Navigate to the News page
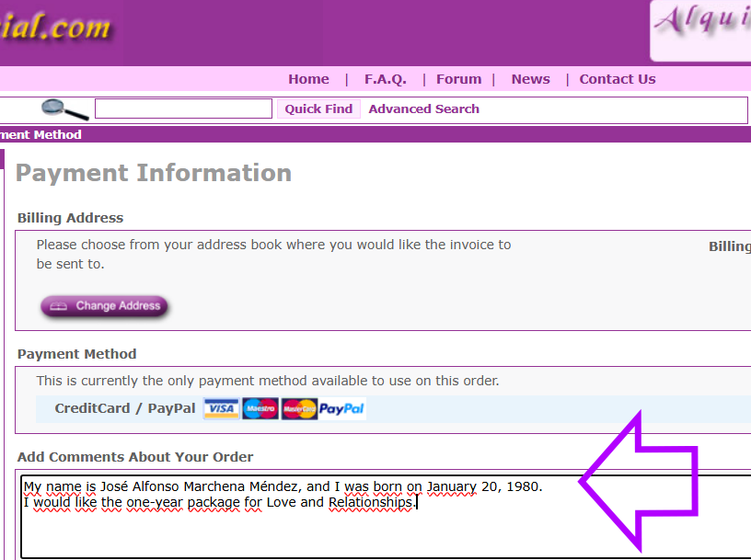Screen dimensions: 751x560 click(530, 79)
